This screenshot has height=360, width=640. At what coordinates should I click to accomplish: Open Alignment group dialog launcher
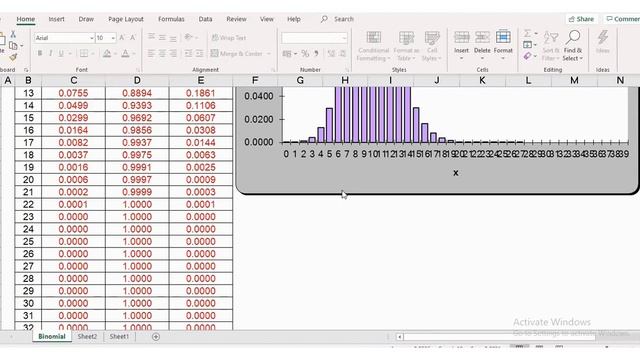click(x=273, y=70)
